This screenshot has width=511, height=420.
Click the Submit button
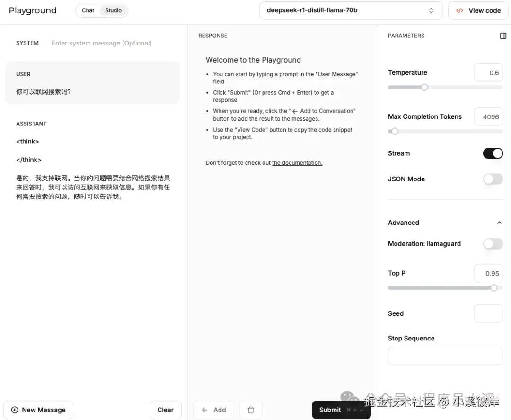330,410
